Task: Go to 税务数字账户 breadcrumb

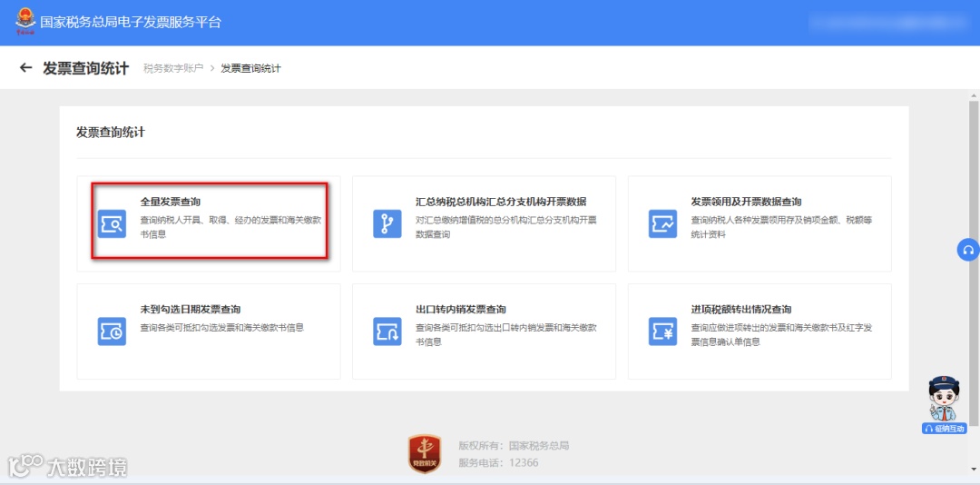Action: point(173,68)
